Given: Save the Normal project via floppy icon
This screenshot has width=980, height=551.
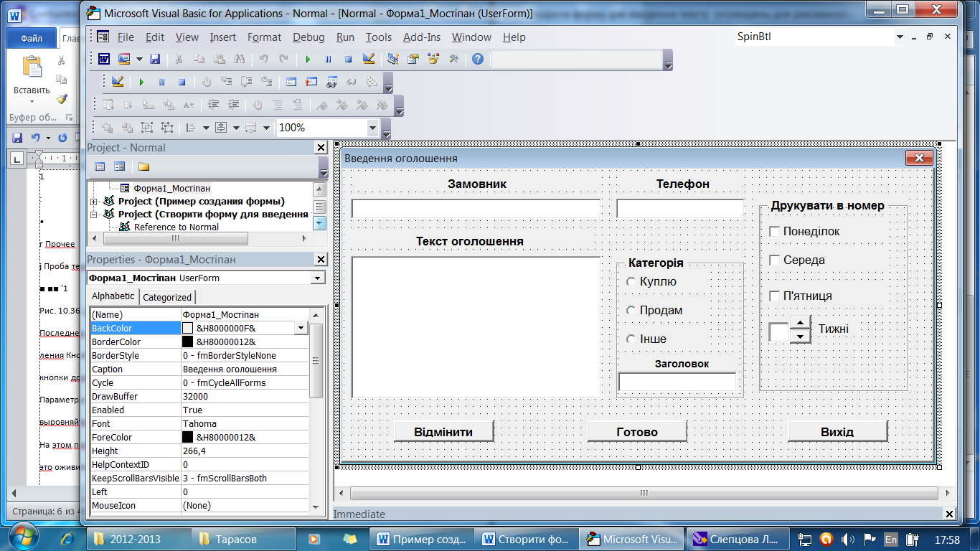Looking at the screenshot, I should pyautogui.click(x=155, y=59).
